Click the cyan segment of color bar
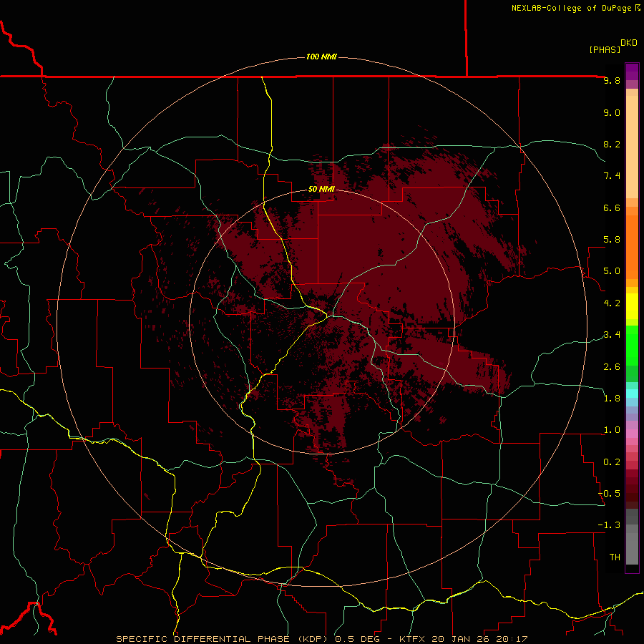 click(632, 394)
